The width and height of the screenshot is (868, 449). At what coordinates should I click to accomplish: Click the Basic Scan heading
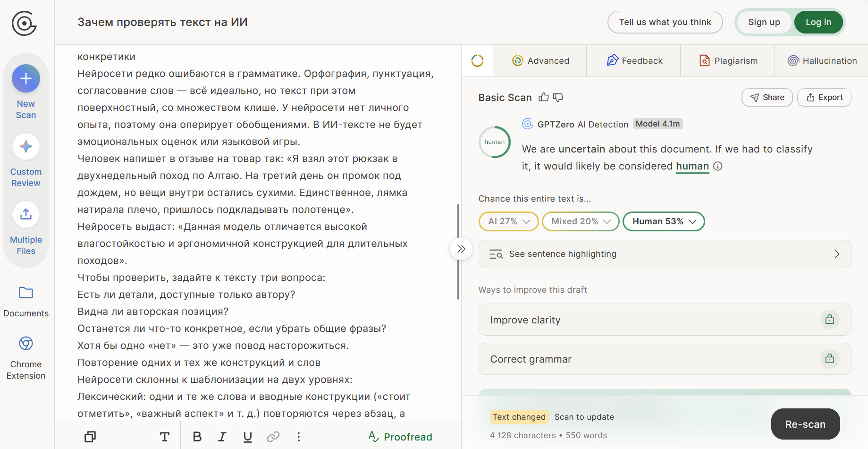[505, 97]
